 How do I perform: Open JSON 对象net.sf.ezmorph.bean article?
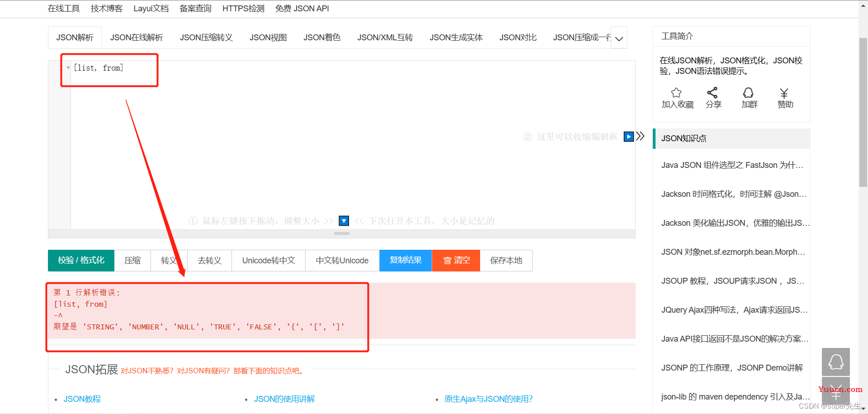point(733,252)
